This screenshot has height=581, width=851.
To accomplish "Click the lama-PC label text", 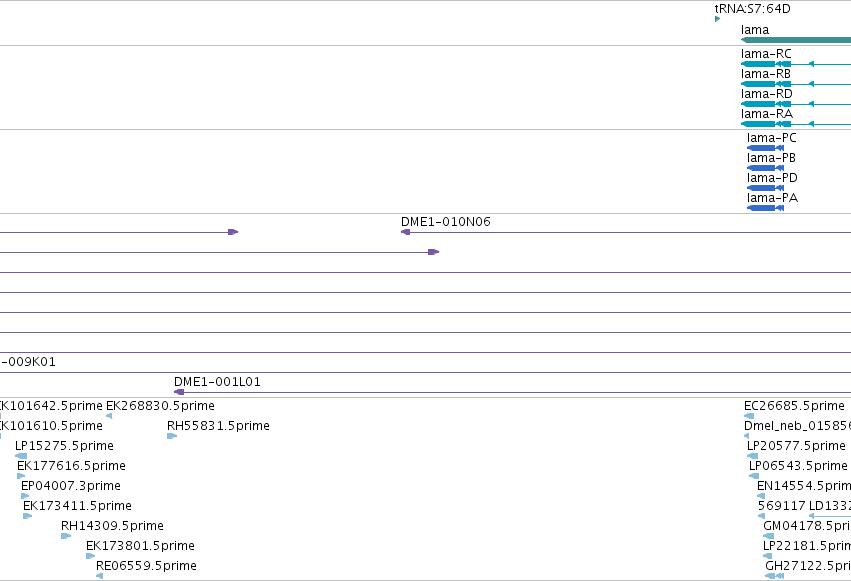I will [x=772, y=138].
